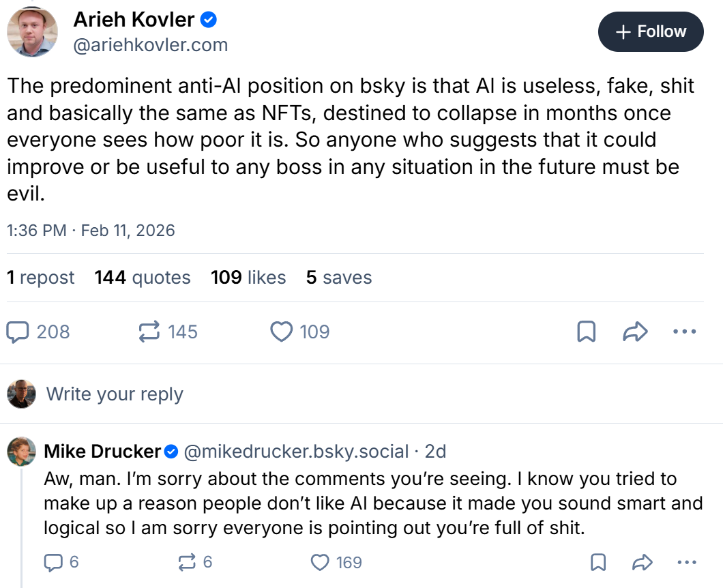This screenshot has width=723, height=588.
Task: Open more options menu on main post
Action: 684,332
